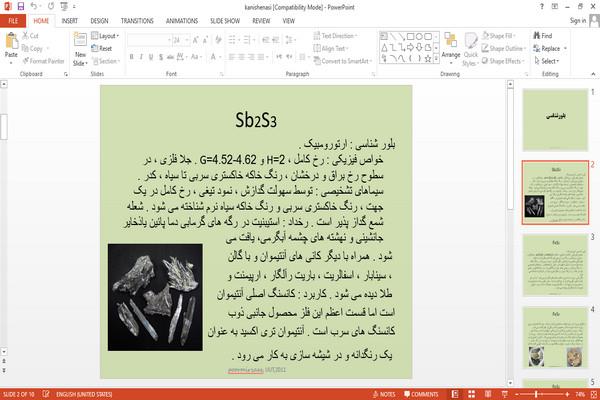This screenshot has height=400, width=600.
Task: Open the Shape Fill dropdown
Action: [499, 36]
